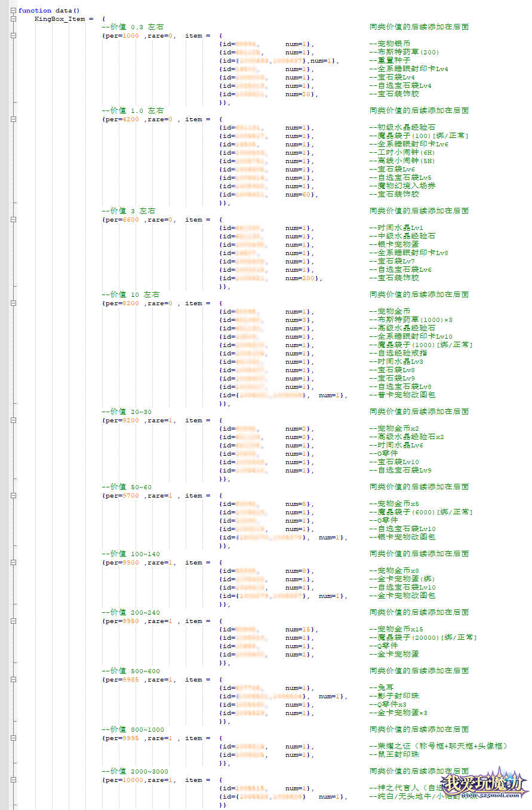
Task: Click the comment '--重置种子'
Action: (x=390, y=60)
